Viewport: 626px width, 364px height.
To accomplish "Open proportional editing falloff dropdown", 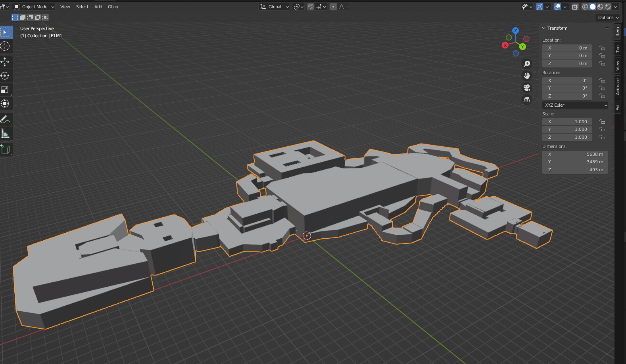I will coord(343,7).
